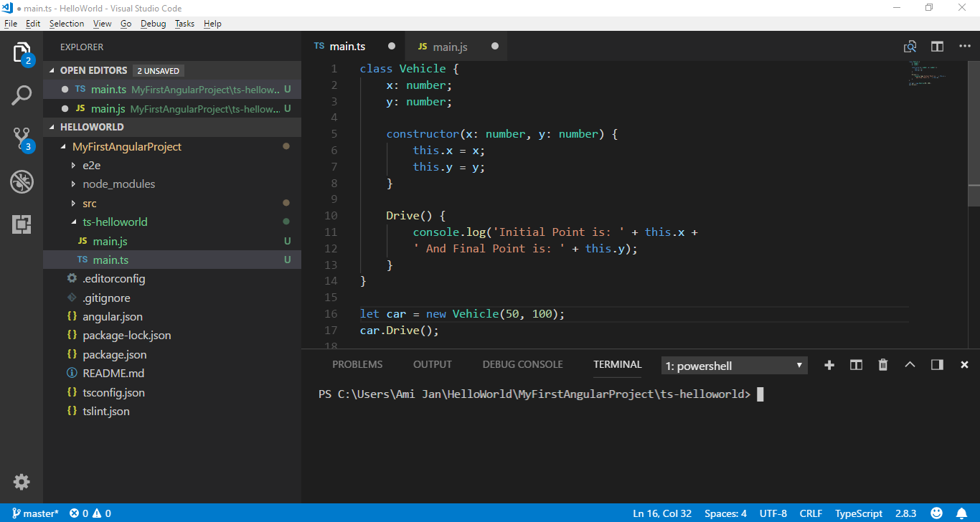The image size is (980, 522).
Task: Open the Edit menu
Action: (33, 24)
